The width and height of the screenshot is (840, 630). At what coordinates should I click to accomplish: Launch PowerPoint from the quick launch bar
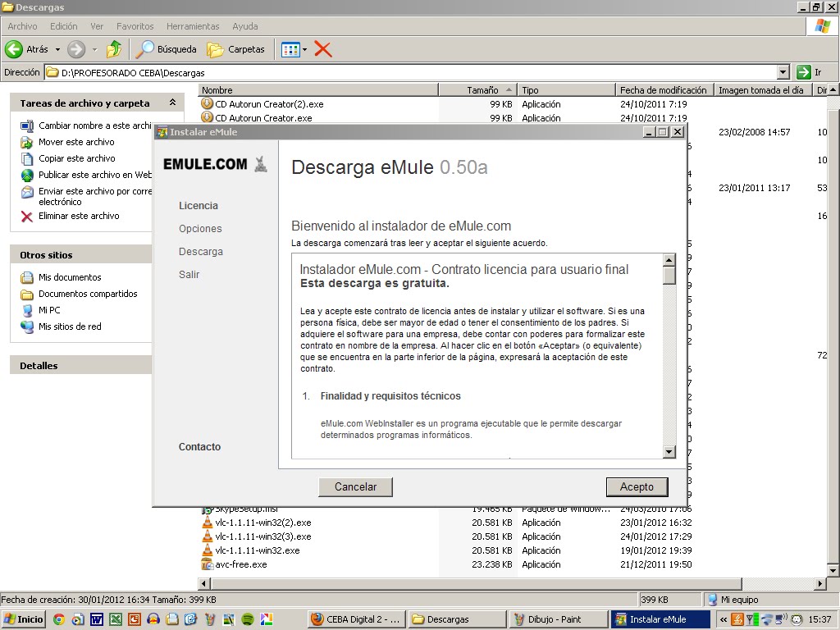point(135,620)
